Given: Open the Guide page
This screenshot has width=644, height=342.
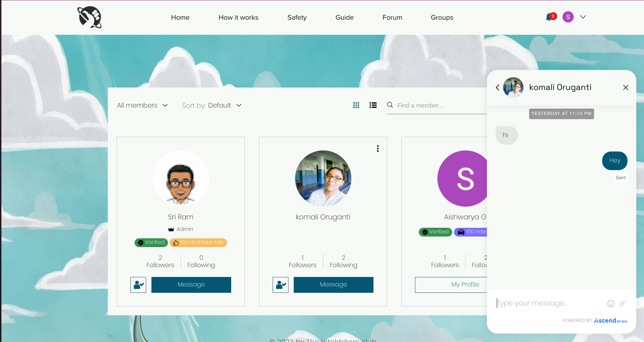Looking at the screenshot, I should coord(345,18).
